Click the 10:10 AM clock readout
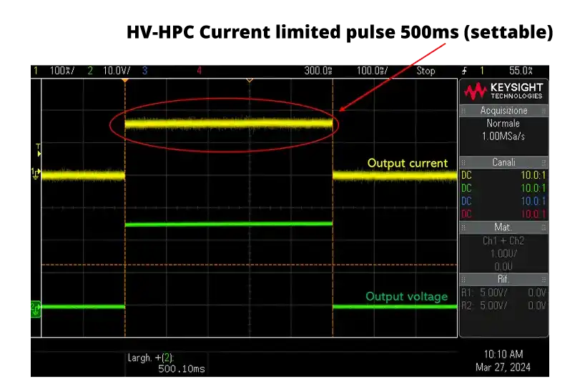 click(503, 354)
